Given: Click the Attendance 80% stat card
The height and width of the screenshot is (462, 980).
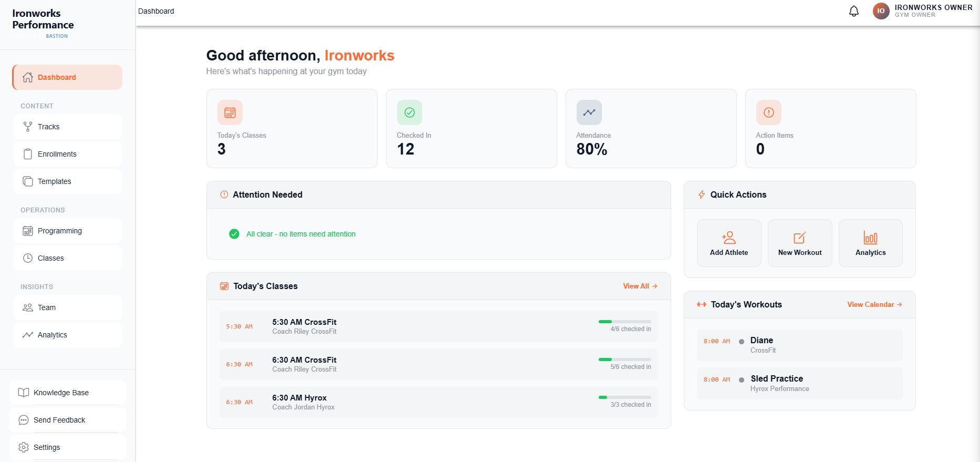Looking at the screenshot, I should click(x=651, y=129).
